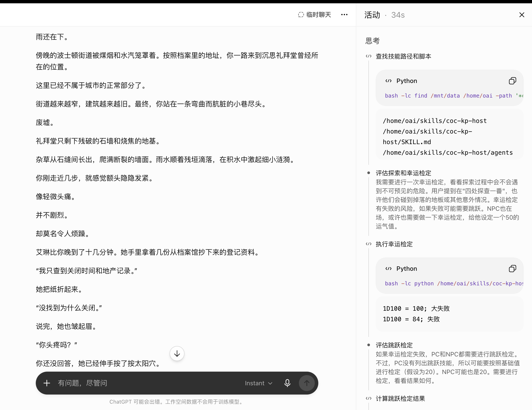Viewport: 532px width, 410px height.
Task: Click result 1D100 = 100; 大失败
Action: [416, 308]
